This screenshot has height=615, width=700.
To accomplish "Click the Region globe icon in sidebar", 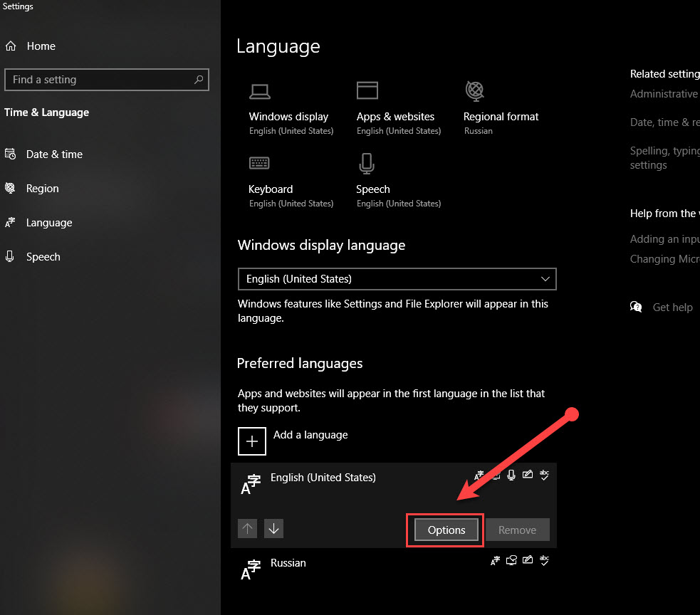I will tap(10, 188).
